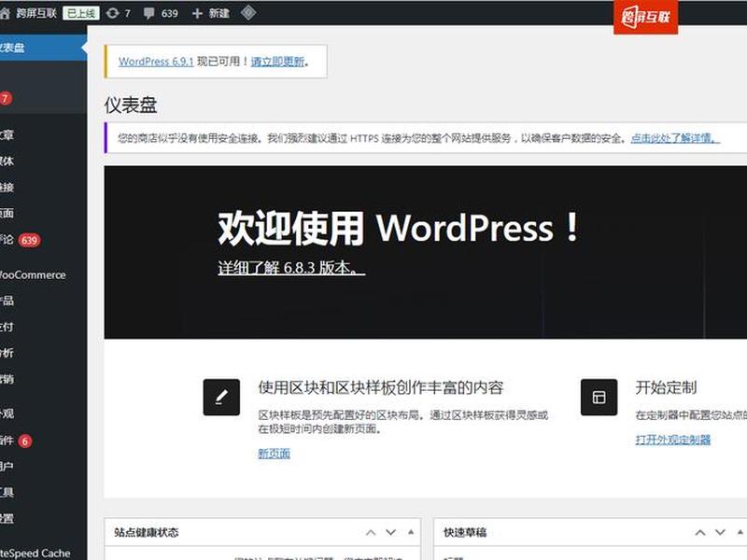Image resolution: width=747 pixels, height=560 pixels.
Task: Open the 详细了解 6.8.3 版本 link
Action: point(291,268)
